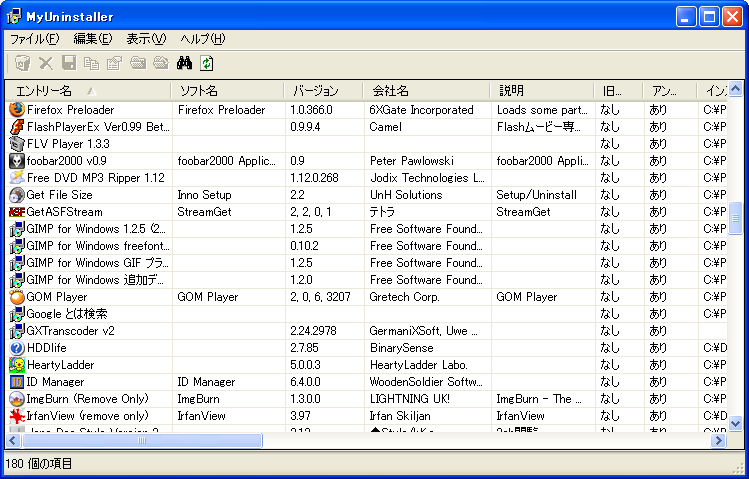Click the GOM Player orange icon
The height and width of the screenshot is (479, 749).
pos(17,297)
